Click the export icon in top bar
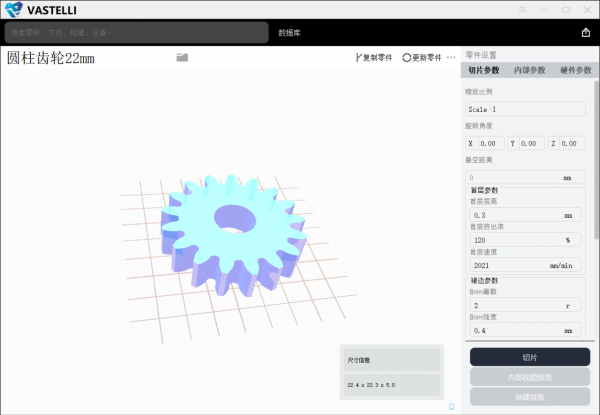This screenshot has height=415, width=600. [x=585, y=32]
